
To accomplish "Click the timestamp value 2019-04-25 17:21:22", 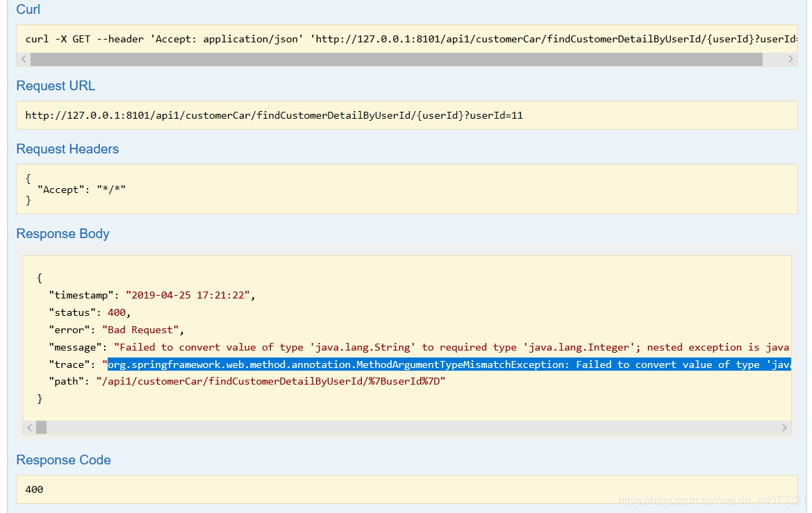I will pyautogui.click(x=188, y=295).
